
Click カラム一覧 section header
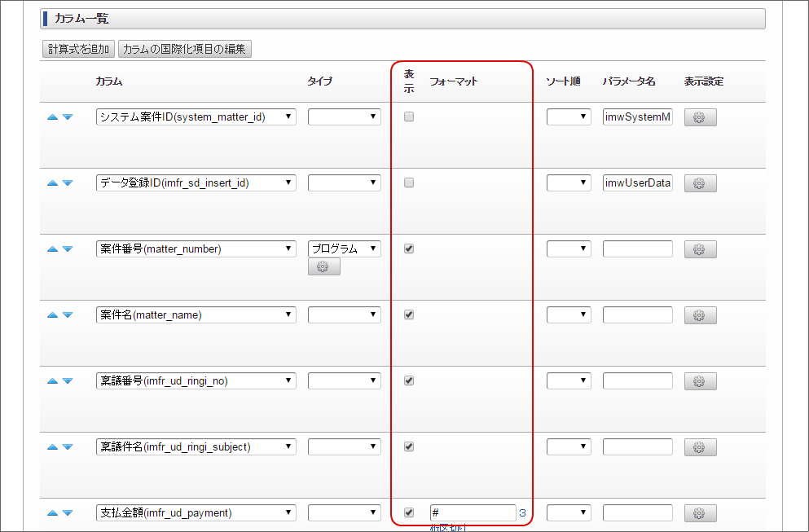coord(402,19)
